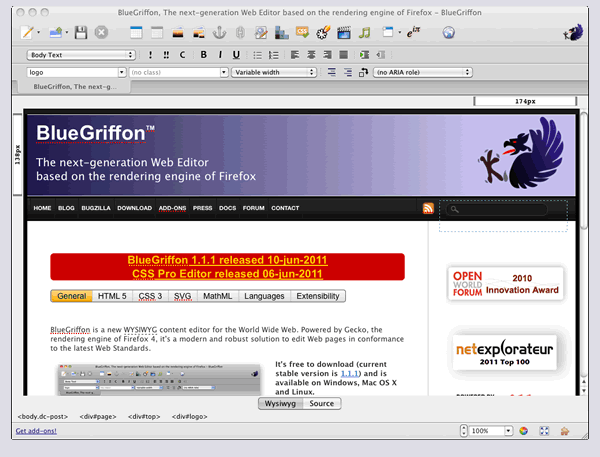Insert a table from the toolbar
Image resolution: width=600 pixels, height=457 pixels.
(136, 33)
